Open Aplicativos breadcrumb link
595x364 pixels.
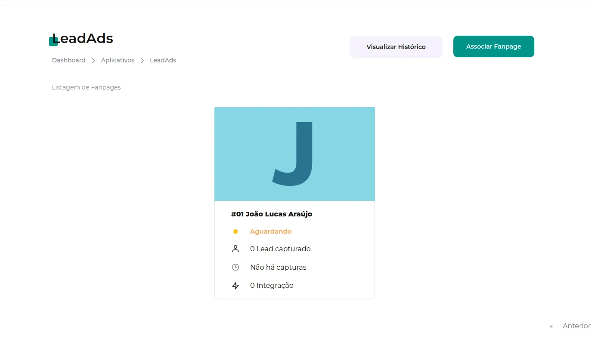[118, 60]
